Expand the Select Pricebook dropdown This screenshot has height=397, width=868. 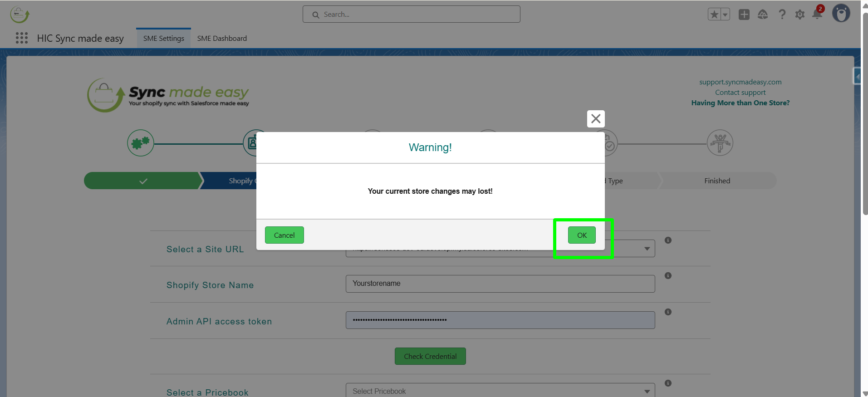pyautogui.click(x=500, y=391)
